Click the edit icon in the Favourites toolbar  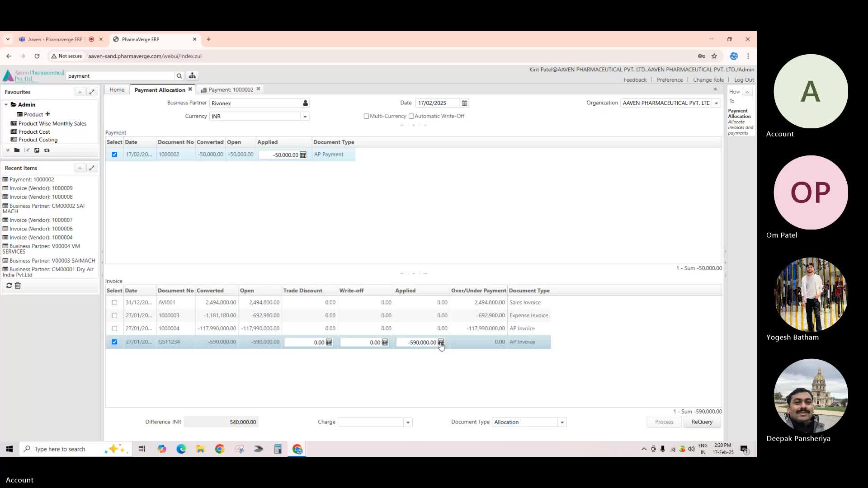27,150
